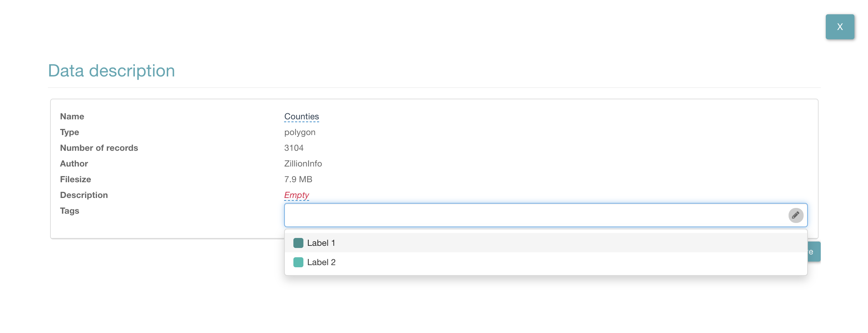
Task: Click the 3104 records count value
Action: [x=293, y=148]
